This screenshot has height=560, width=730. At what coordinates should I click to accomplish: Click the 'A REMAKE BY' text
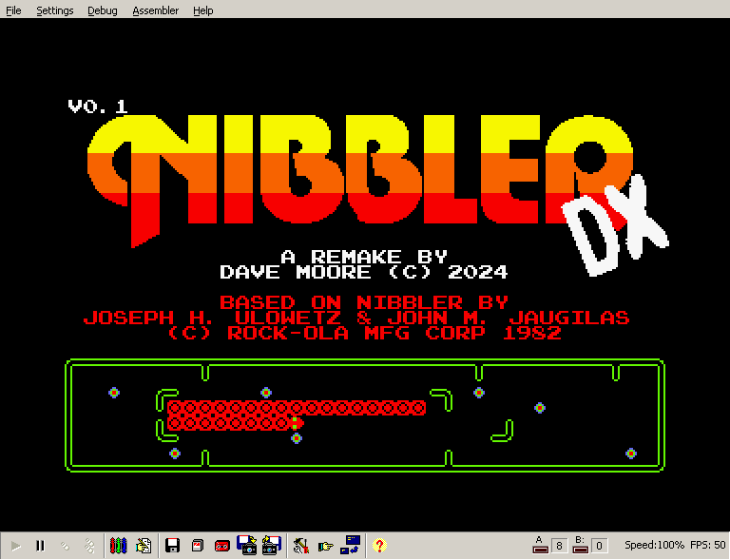(x=364, y=257)
